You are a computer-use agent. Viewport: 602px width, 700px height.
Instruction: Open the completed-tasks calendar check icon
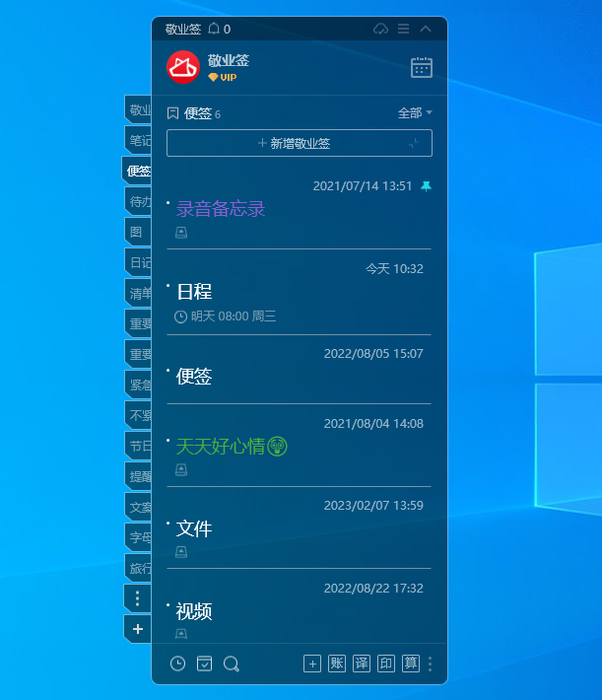click(204, 664)
